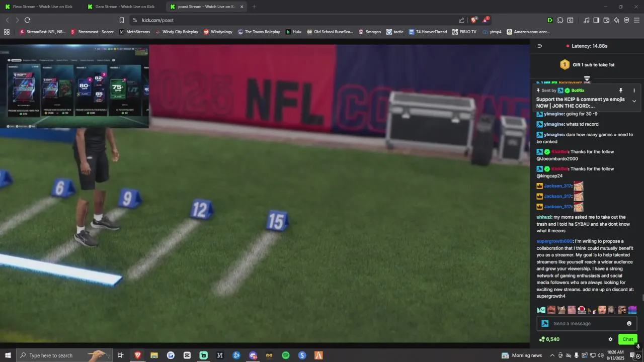Viewport: 644px width, 362px height.
Task: Select the ghost quick emote
Action: click(x=541, y=310)
